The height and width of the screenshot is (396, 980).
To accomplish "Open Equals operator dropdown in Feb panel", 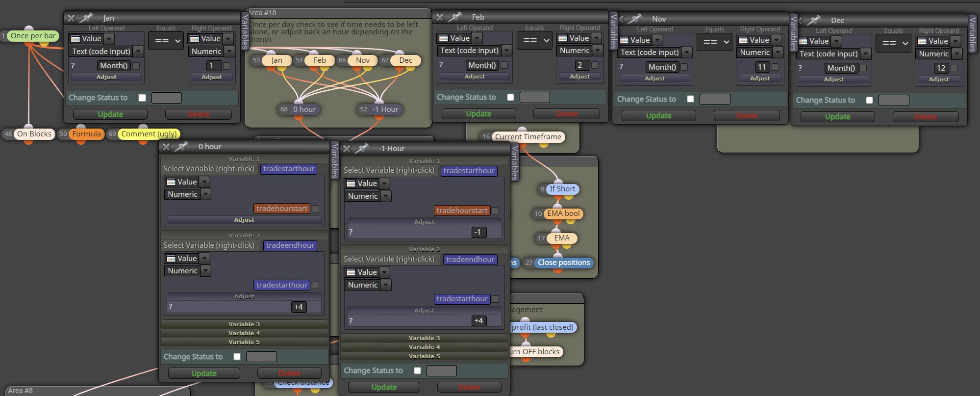I will (534, 40).
